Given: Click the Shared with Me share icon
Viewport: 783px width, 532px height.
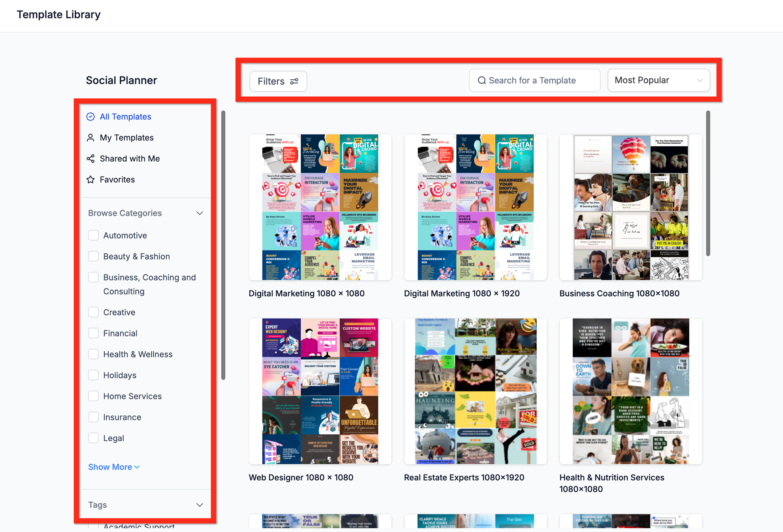Looking at the screenshot, I should tap(90, 158).
